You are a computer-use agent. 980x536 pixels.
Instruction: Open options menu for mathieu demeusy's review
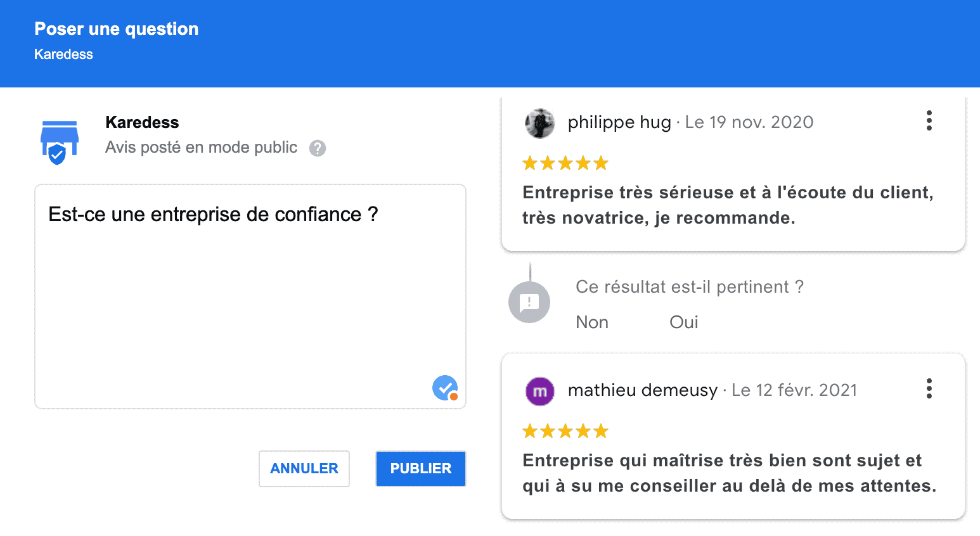coord(929,389)
